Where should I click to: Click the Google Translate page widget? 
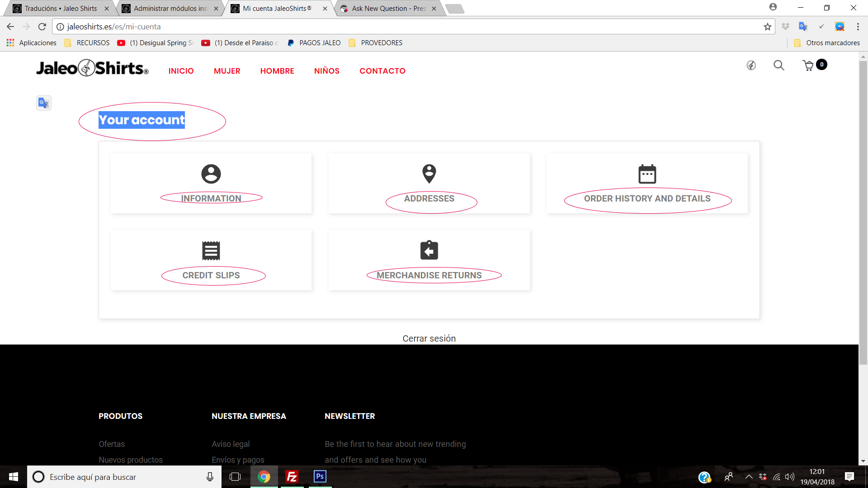coord(44,103)
